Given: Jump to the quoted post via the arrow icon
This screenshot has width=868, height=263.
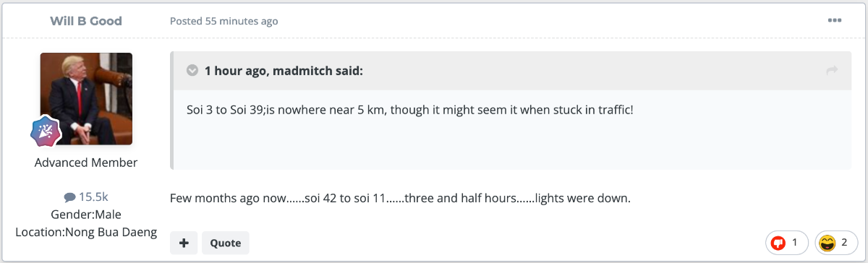Looking at the screenshot, I should 832,70.
